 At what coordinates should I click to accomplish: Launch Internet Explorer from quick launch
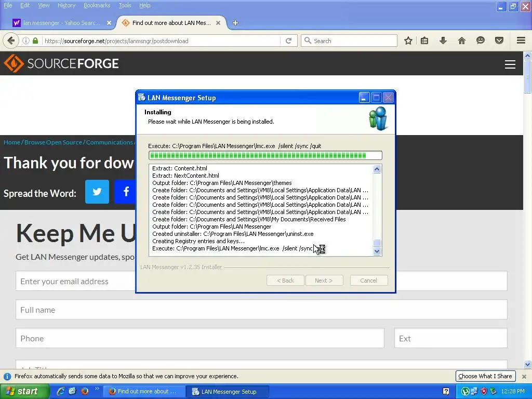pos(61,391)
